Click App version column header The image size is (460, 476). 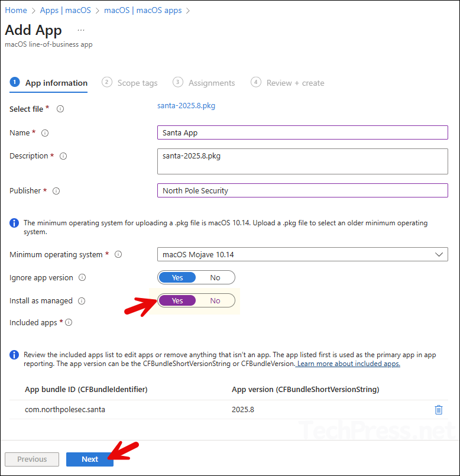point(306,390)
